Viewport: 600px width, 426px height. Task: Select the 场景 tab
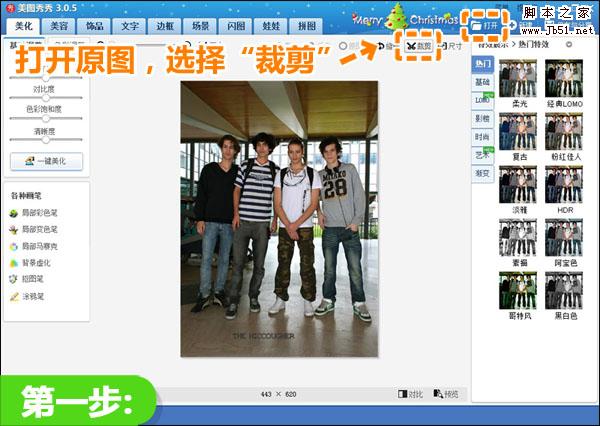[x=201, y=26]
